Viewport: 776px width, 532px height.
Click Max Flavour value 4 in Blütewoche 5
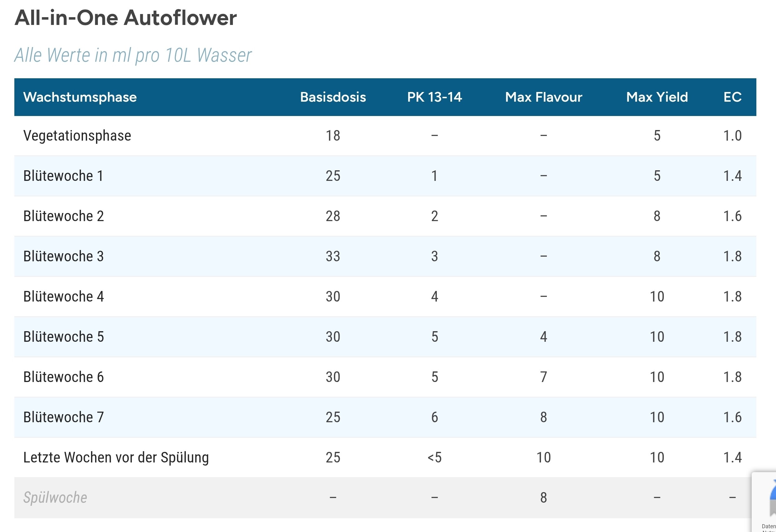tap(544, 337)
